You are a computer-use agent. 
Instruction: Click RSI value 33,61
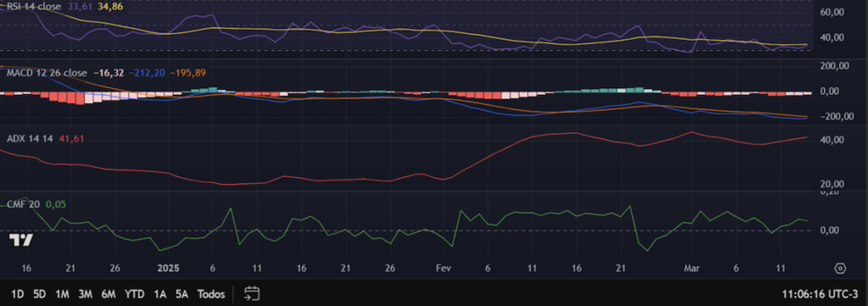point(81,7)
